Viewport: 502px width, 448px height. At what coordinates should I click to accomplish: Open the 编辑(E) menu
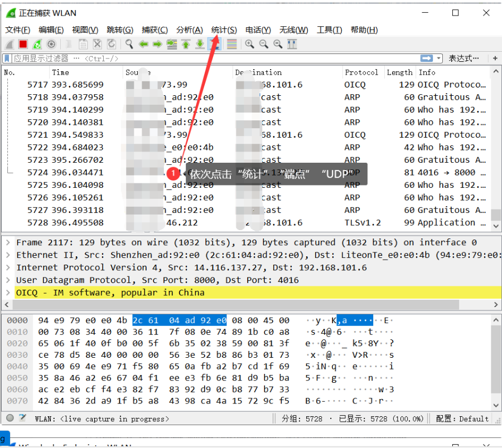pos(51,30)
